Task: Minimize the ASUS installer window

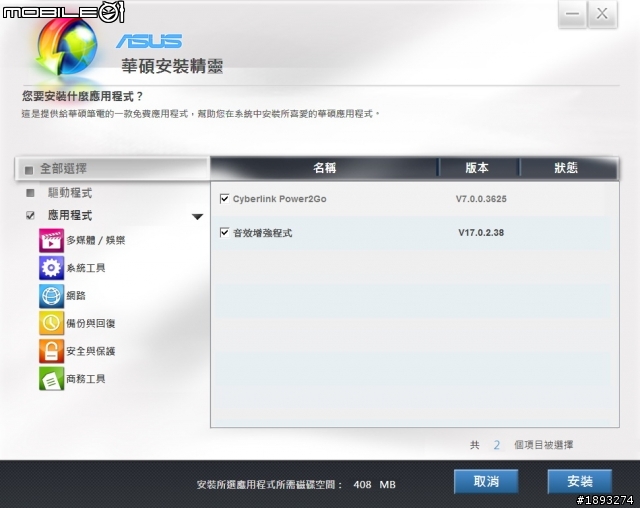Action: click(572, 14)
